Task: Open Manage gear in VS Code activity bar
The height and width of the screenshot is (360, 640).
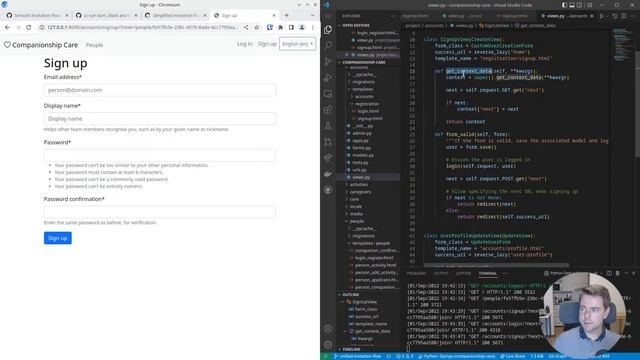Action: coord(328,344)
